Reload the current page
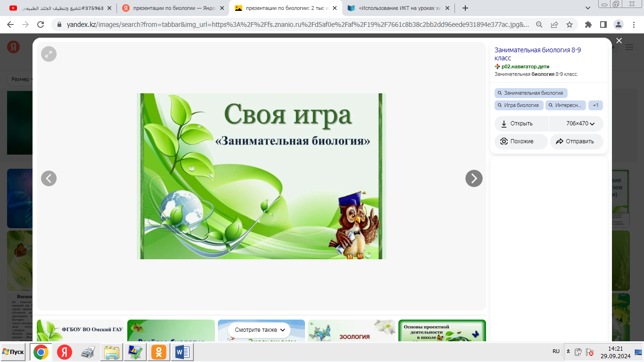The image size is (644, 362). click(x=41, y=25)
